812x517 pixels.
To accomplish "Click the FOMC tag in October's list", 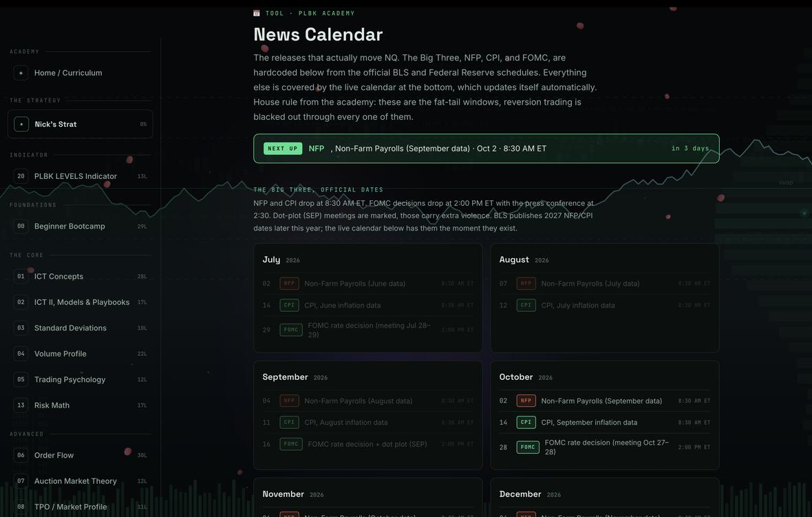I will click(528, 447).
